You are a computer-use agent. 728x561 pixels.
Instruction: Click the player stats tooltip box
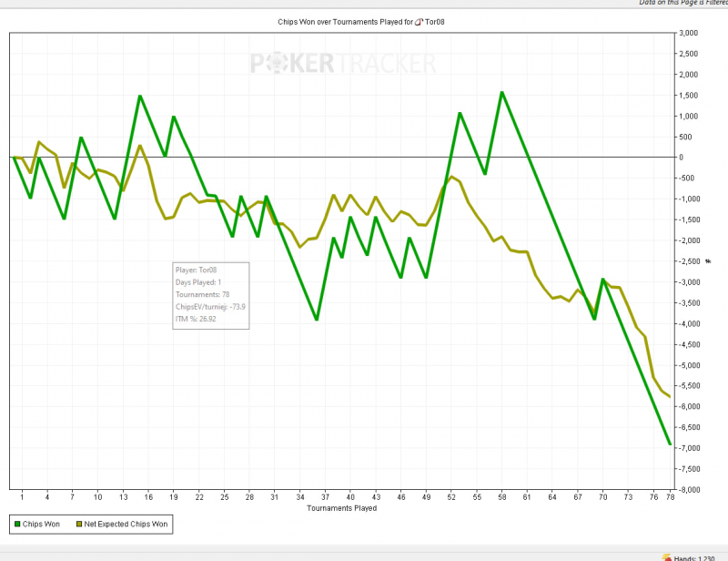coord(211,295)
